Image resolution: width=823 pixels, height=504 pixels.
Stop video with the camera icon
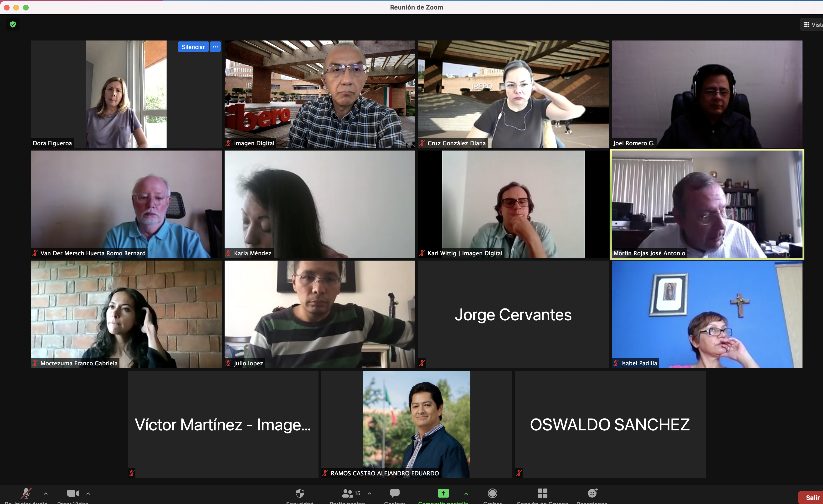tap(72, 493)
